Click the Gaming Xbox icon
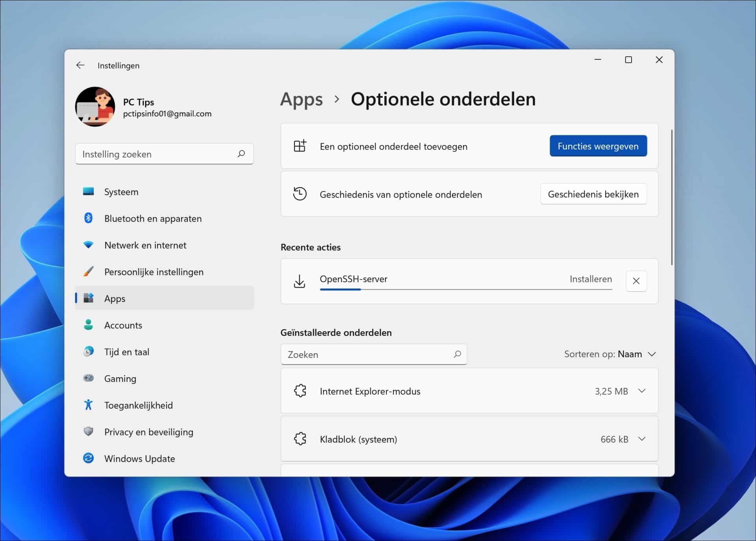Image resolution: width=756 pixels, height=541 pixels. tap(89, 378)
